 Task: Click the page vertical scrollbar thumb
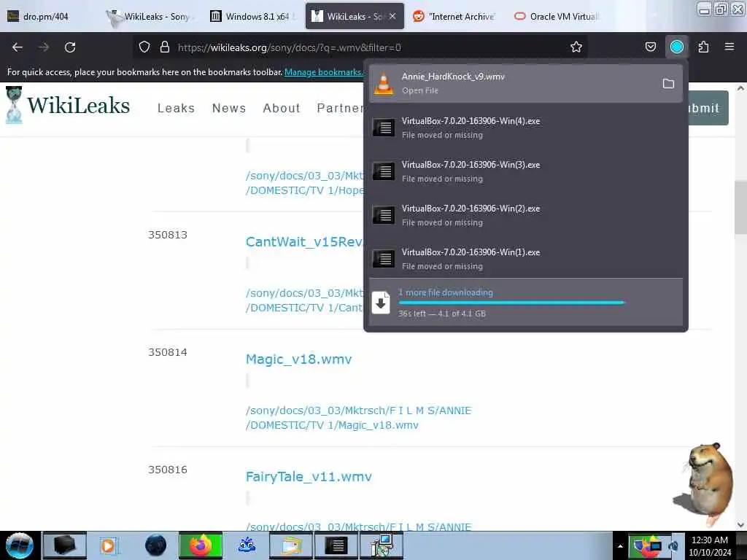740,207
